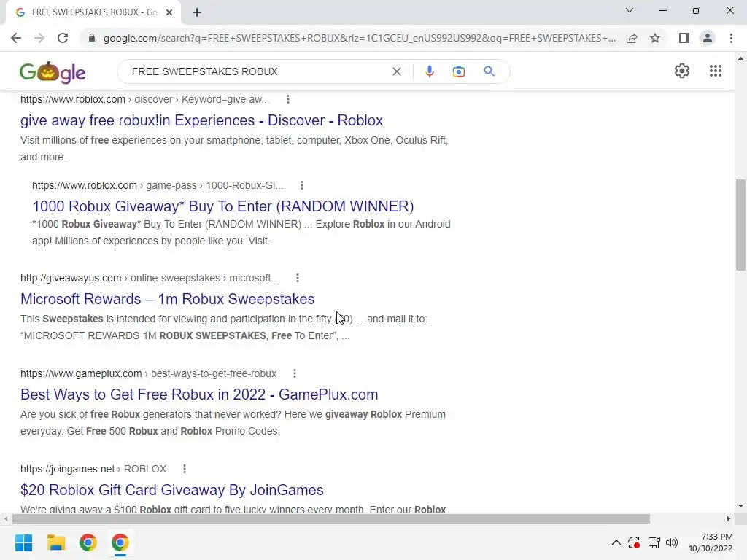Screen dimensions: 747x560
Task: Select the FREE SWEEPSTAKES ROBUX tab
Action: click(x=93, y=12)
